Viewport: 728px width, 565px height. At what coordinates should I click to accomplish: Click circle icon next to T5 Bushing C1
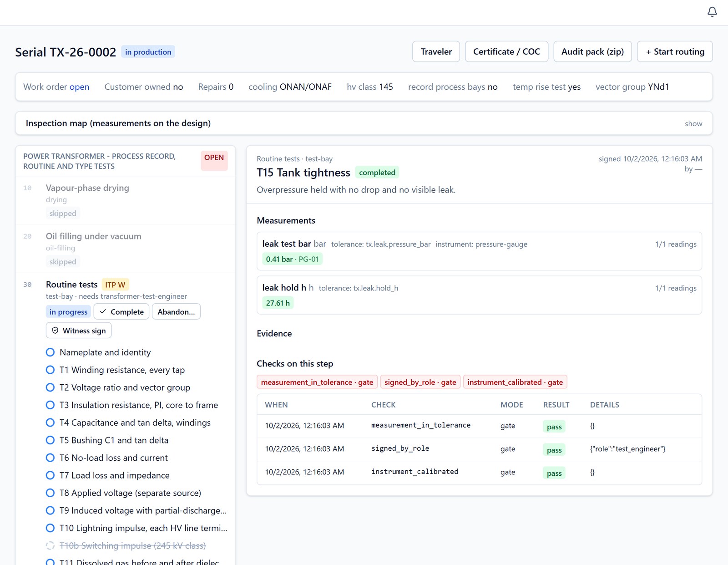pyautogui.click(x=50, y=440)
